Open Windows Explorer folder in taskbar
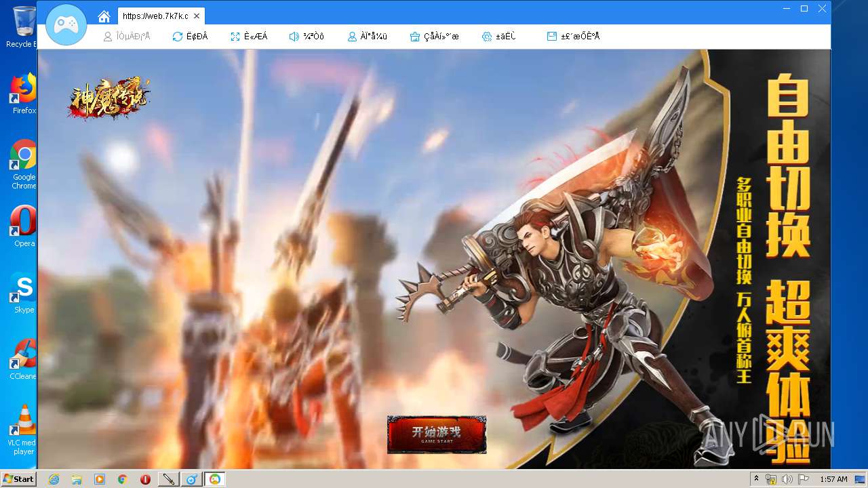 77,479
